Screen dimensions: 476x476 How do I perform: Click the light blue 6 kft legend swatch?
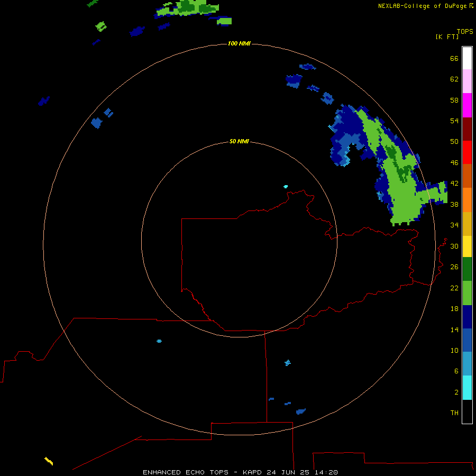[467, 364]
